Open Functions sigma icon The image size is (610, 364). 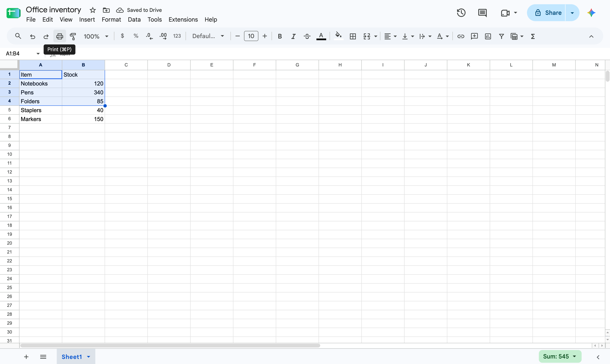click(533, 36)
